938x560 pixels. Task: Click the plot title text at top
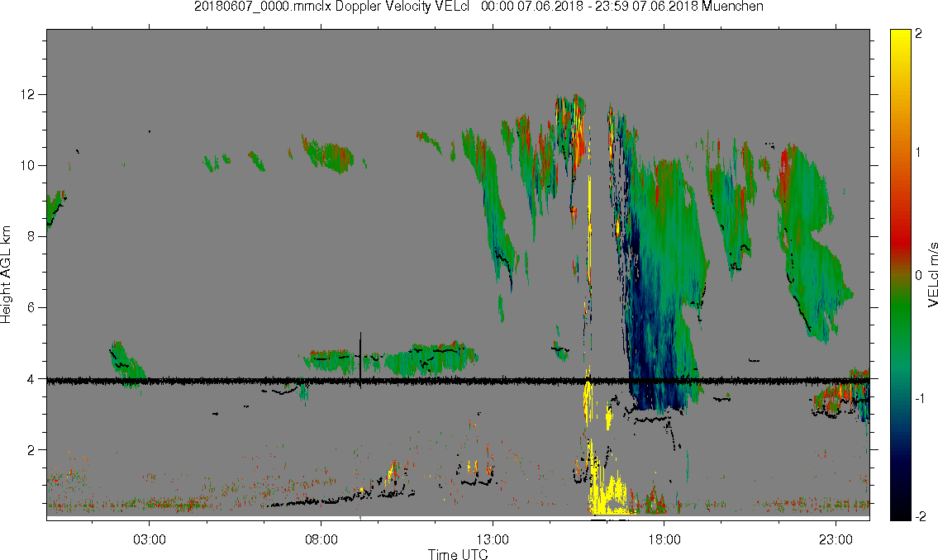tap(479, 7)
